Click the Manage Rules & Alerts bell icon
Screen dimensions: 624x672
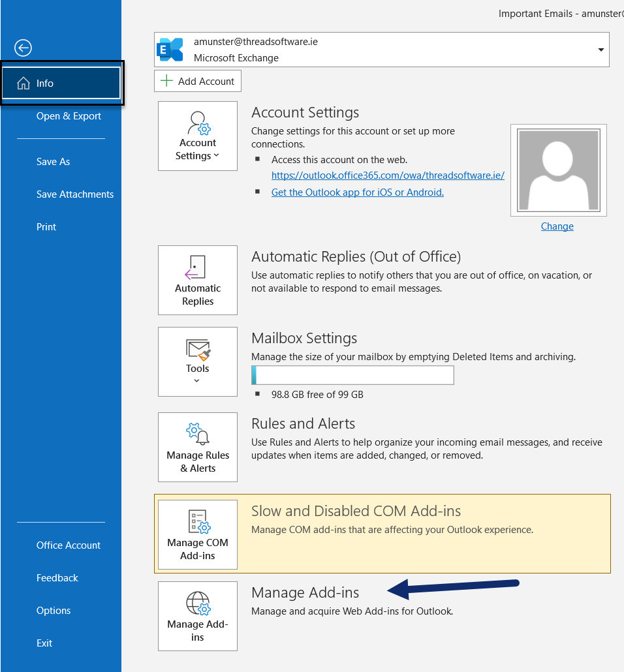198,434
